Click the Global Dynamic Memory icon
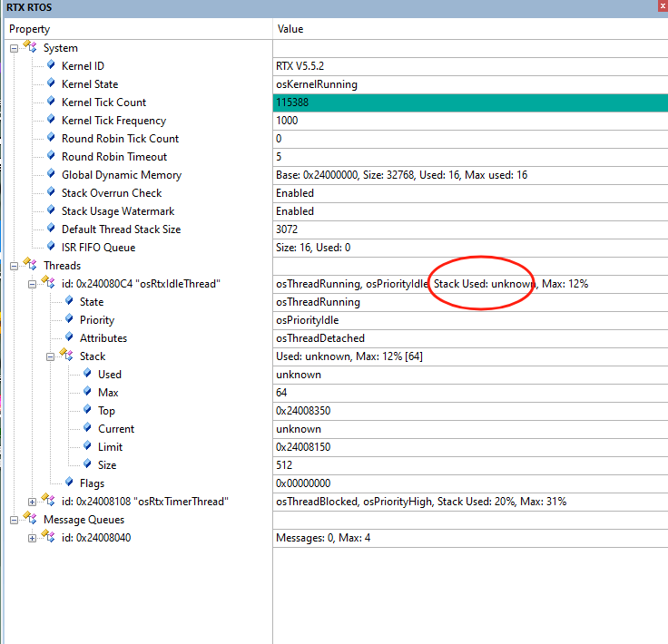The height and width of the screenshot is (644, 668). coord(51,173)
